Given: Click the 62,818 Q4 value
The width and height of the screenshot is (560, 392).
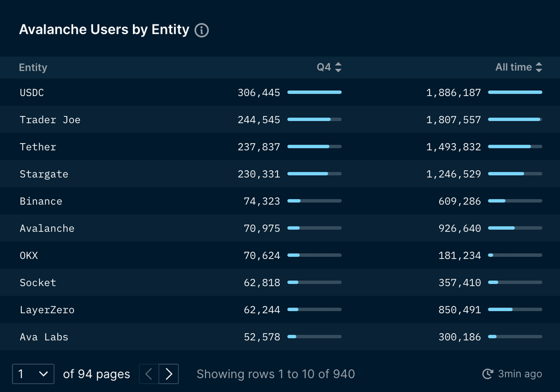Looking at the screenshot, I should click(x=262, y=283).
